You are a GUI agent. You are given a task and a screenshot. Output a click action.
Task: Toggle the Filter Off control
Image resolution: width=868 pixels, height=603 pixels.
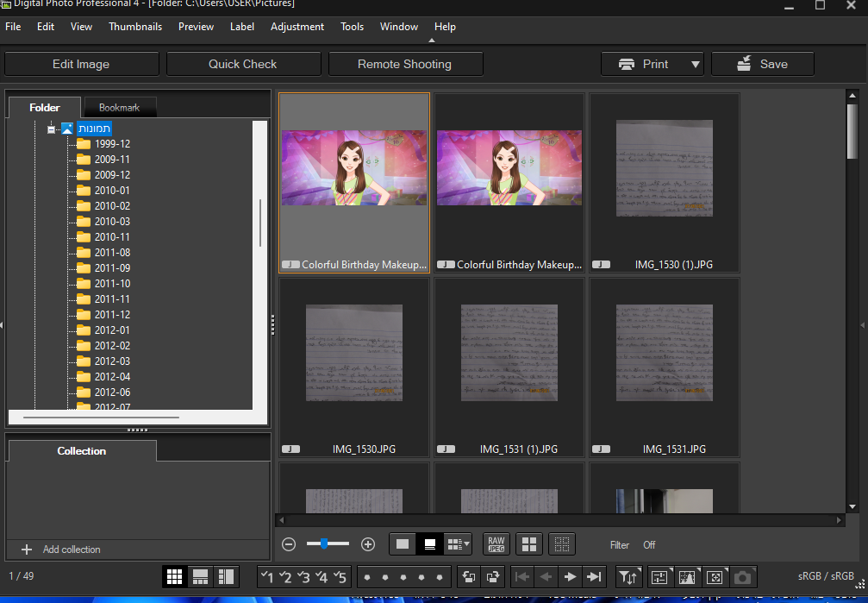point(649,545)
